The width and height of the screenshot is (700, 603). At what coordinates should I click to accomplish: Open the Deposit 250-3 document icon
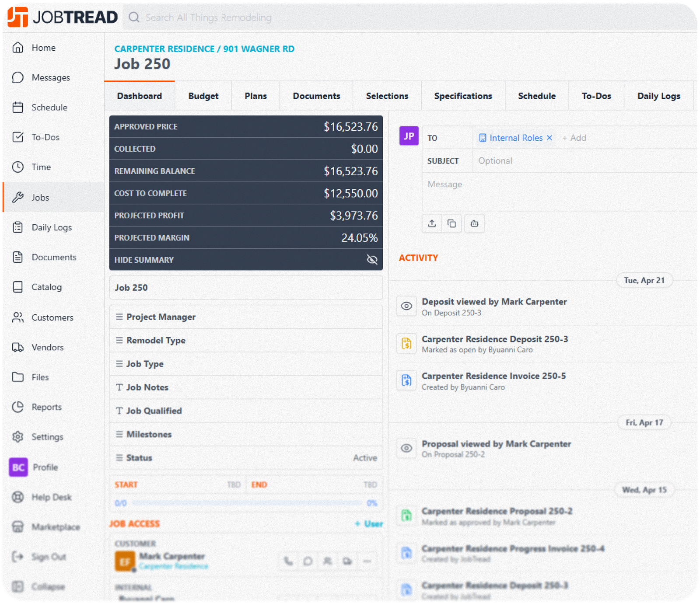406,343
